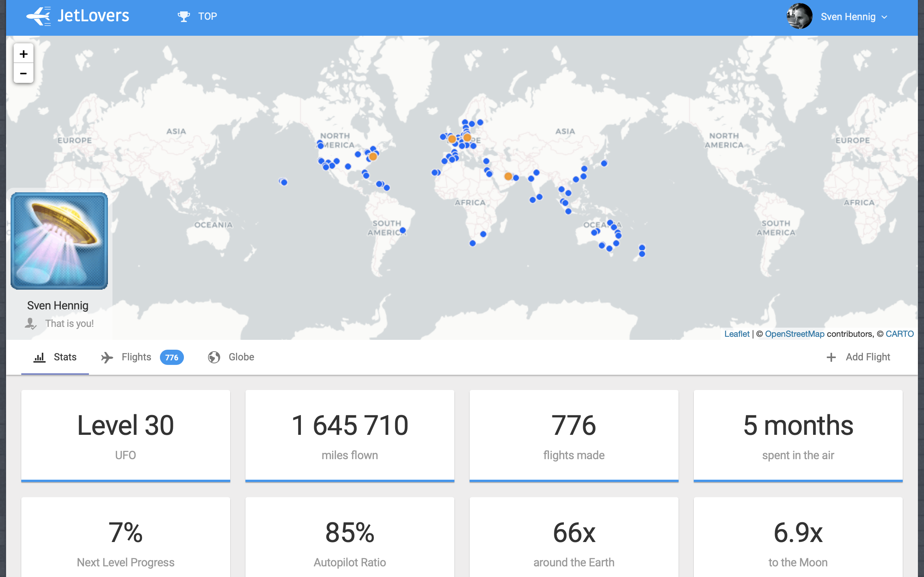Switch to the Globe tab
This screenshot has width=924, height=577.
click(x=241, y=357)
